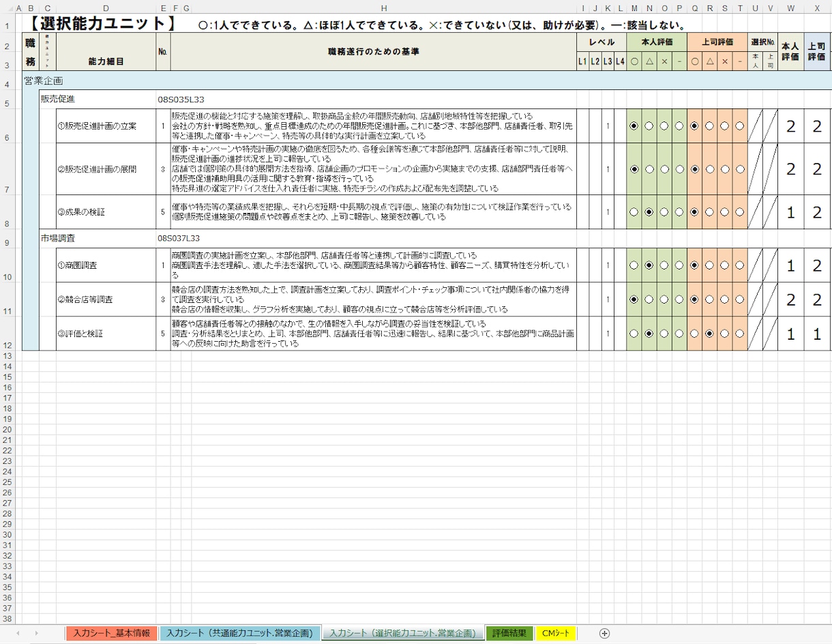
Task: Select 本人評価 ○ radio for ③成果の検証
Action: tap(634, 212)
